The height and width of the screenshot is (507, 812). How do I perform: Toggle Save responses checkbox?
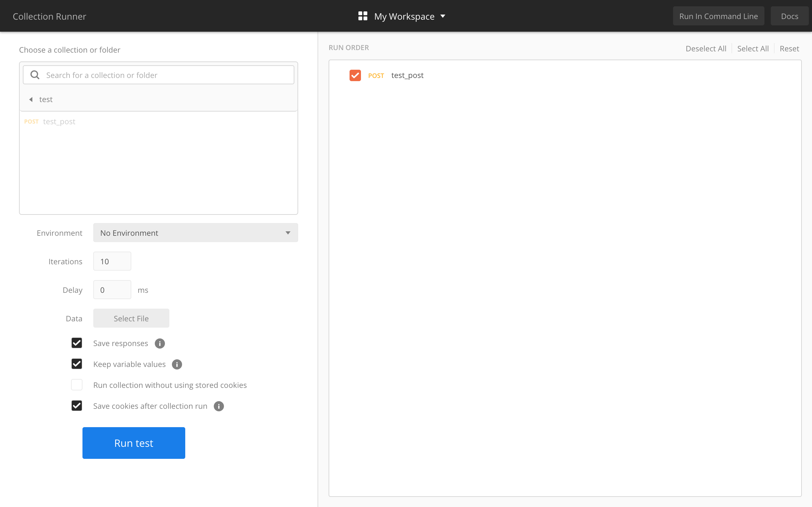[77, 343]
